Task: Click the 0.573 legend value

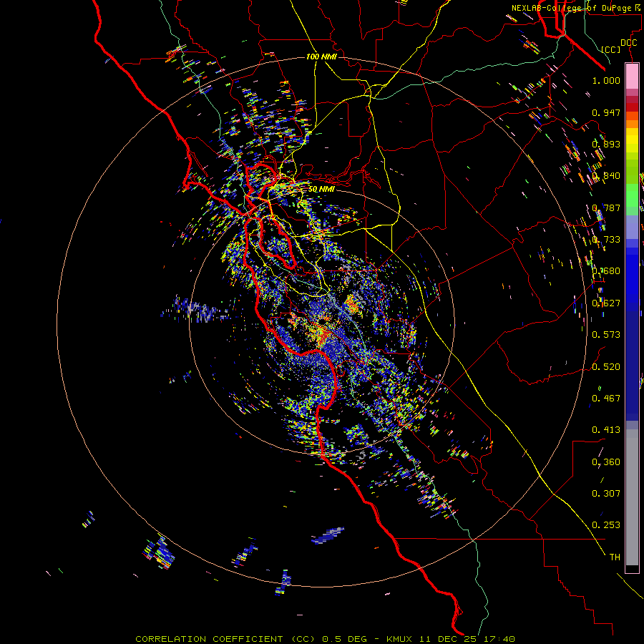Action: [606, 335]
